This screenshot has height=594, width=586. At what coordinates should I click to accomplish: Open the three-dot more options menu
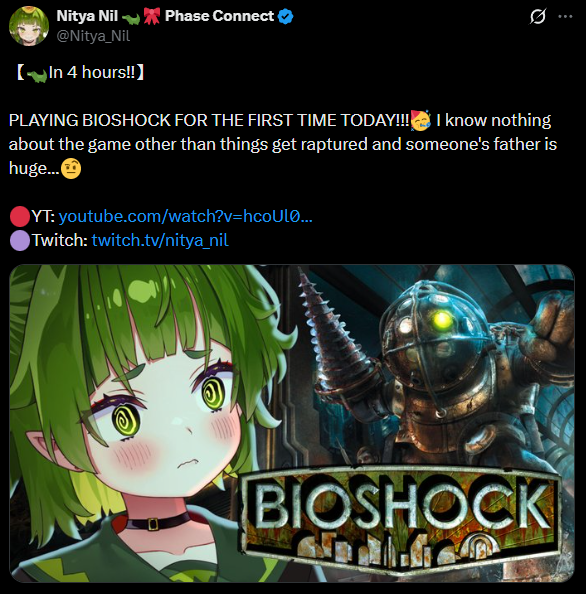[565, 16]
